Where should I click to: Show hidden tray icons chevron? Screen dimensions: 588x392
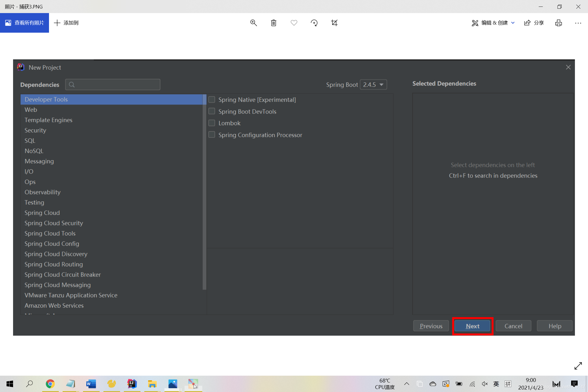pyautogui.click(x=407, y=384)
